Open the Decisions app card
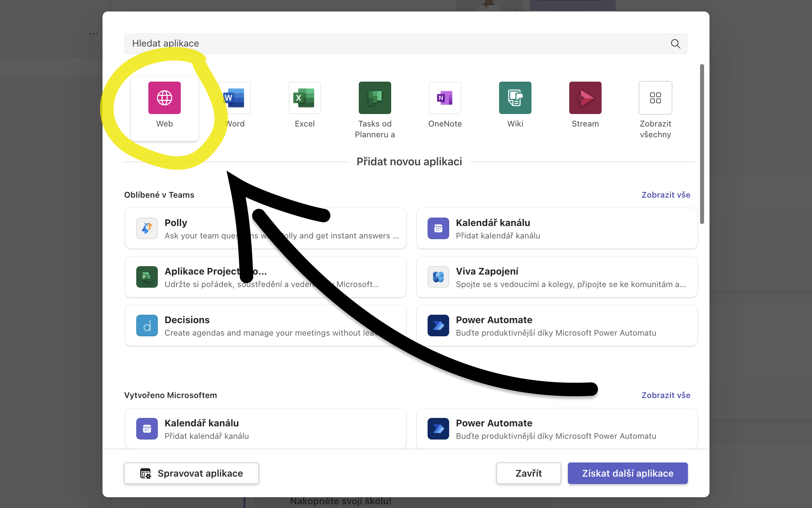 (202, 326)
